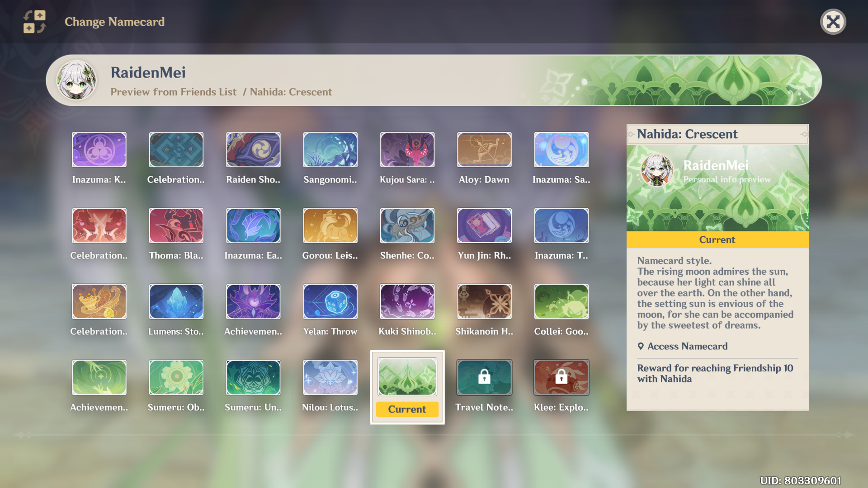Click the Friendship 10 reward text
This screenshot has width=868, height=488.
tap(715, 374)
